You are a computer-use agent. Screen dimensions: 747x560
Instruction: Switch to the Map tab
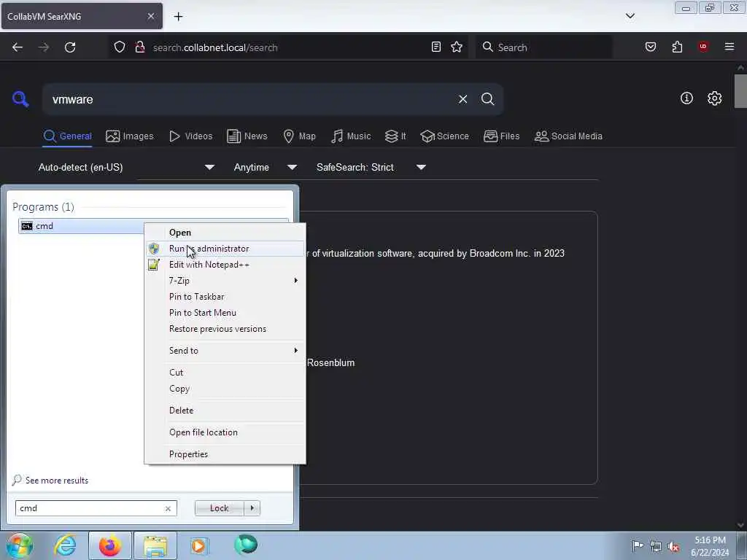click(299, 136)
